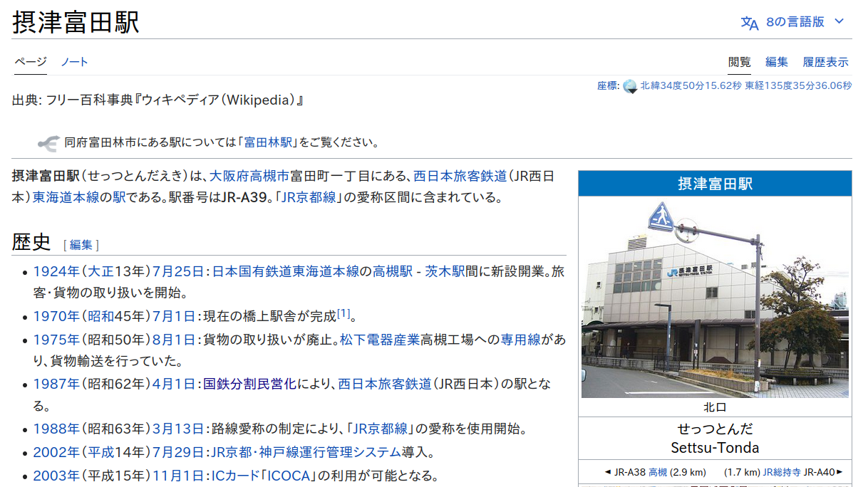868x487 pixels.
Task: Follow the 専用線 link
Action: pyautogui.click(x=521, y=340)
